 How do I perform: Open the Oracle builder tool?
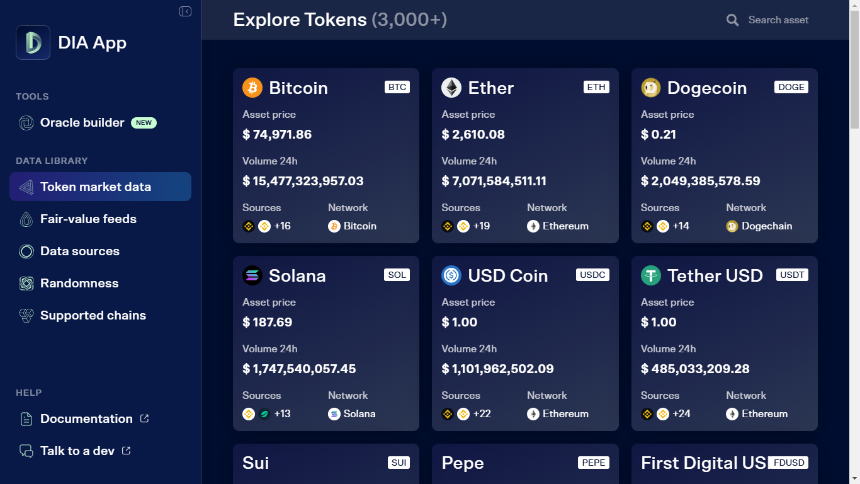pyautogui.click(x=82, y=122)
